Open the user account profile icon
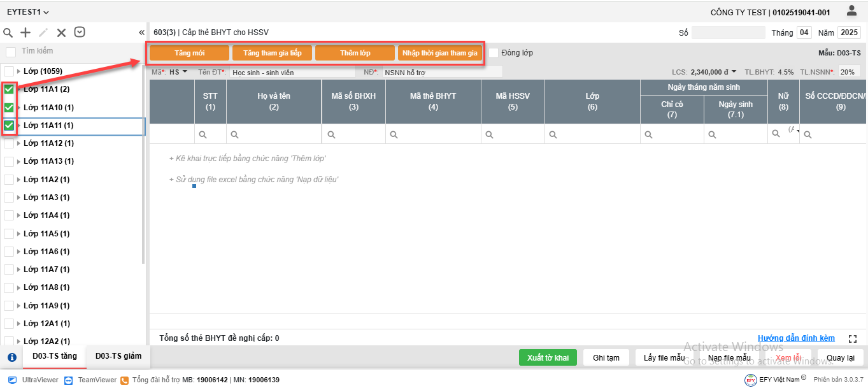 tap(851, 11)
